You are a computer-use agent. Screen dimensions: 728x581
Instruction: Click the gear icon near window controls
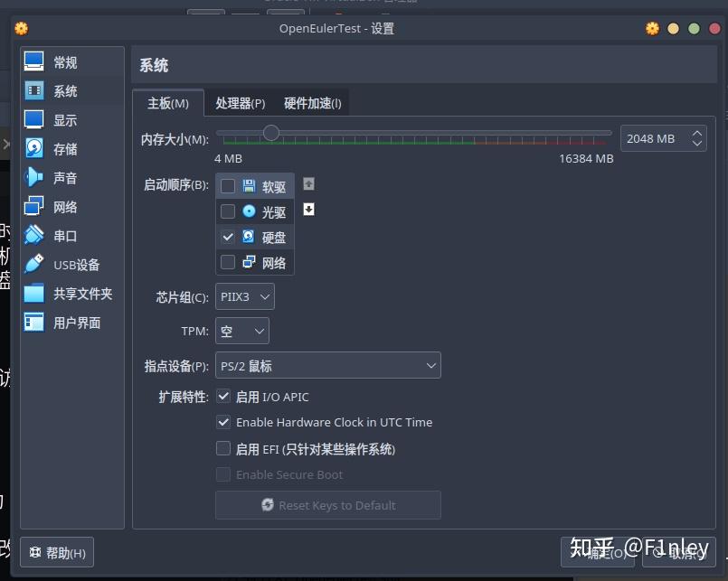[x=652, y=29]
